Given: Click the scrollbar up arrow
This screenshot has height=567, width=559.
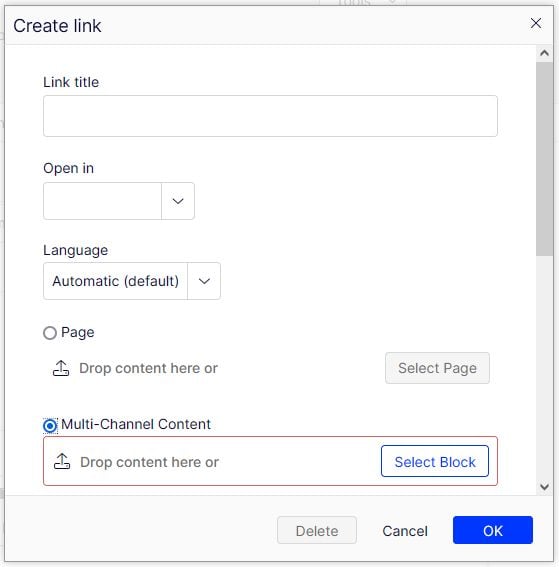Looking at the screenshot, I should (544, 53).
